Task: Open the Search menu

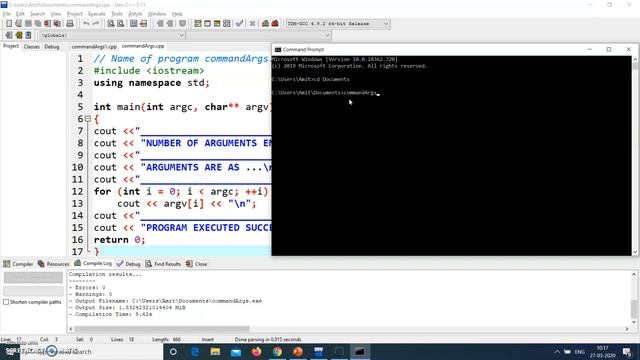Action: [37, 14]
